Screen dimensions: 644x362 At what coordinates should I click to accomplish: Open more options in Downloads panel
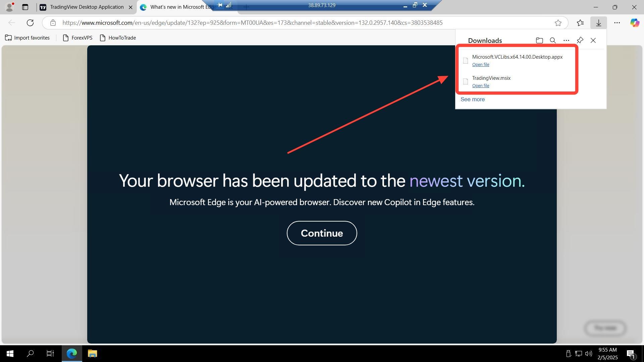click(566, 41)
